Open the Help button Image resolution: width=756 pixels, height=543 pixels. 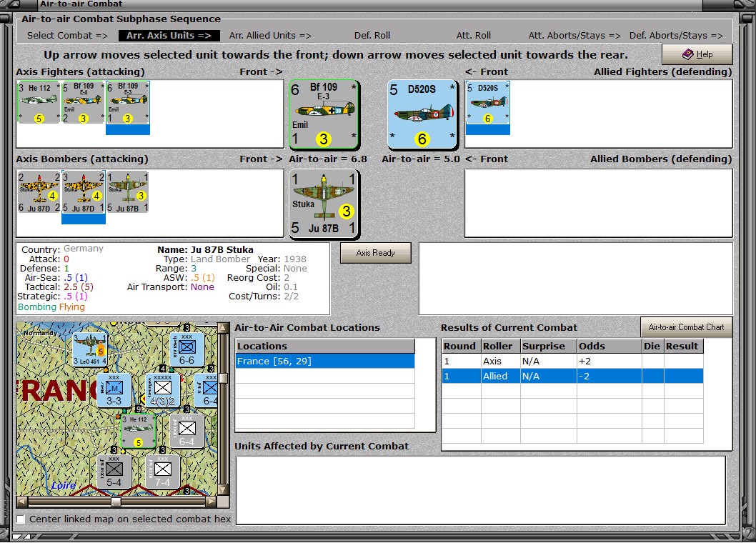pyautogui.click(x=697, y=54)
